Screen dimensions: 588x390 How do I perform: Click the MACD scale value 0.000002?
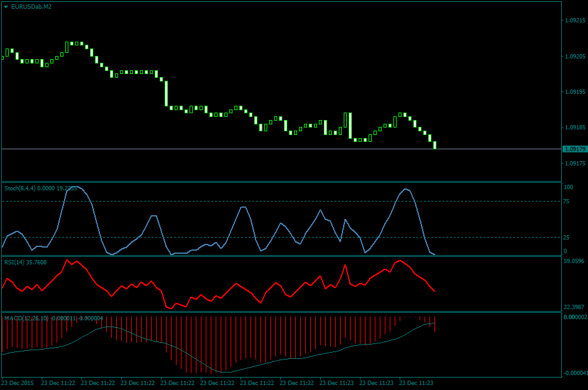[x=575, y=317]
